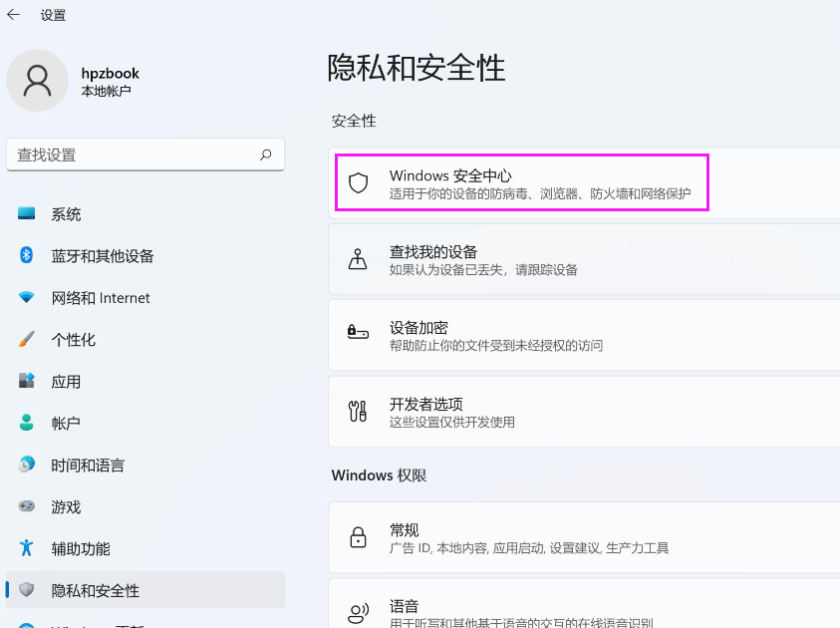Click the 查找我的设备 locator icon

pyautogui.click(x=358, y=259)
